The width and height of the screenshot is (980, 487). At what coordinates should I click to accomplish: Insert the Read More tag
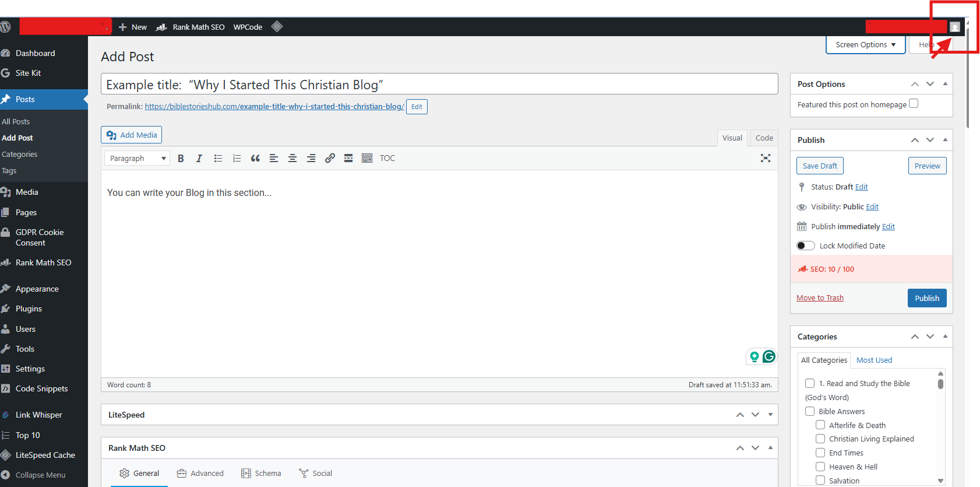click(348, 158)
